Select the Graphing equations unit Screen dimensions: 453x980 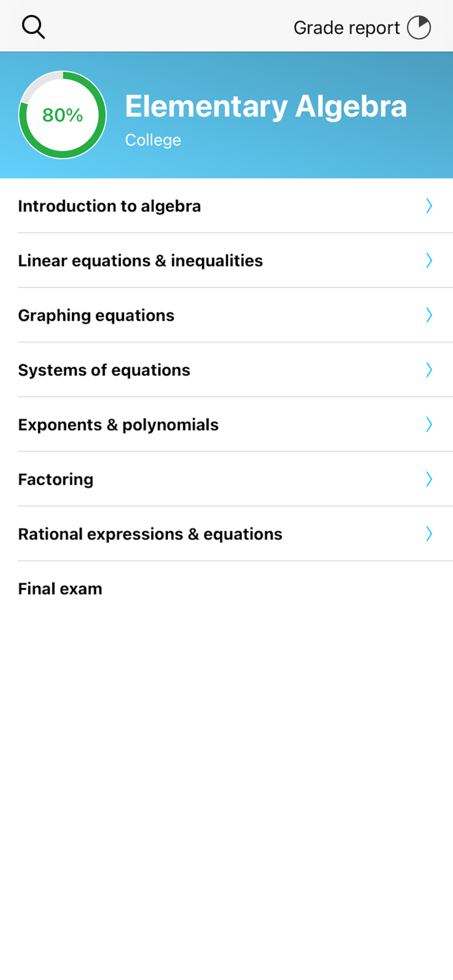coord(95,315)
